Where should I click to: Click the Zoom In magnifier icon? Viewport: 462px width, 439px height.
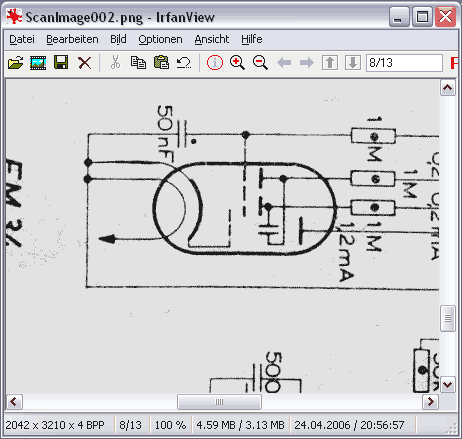point(237,62)
